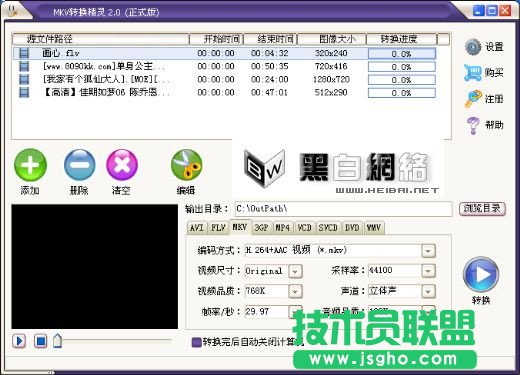Click the video preview black area
The height and width of the screenshot is (375, 520).
(x=95, y=267)
